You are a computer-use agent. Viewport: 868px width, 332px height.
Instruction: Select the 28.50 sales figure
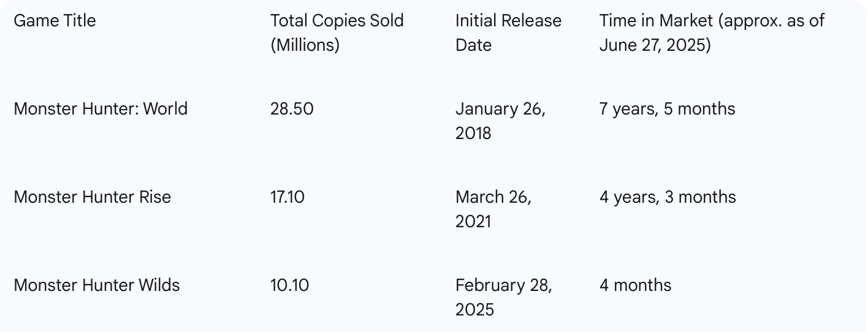tap(292, 109)
